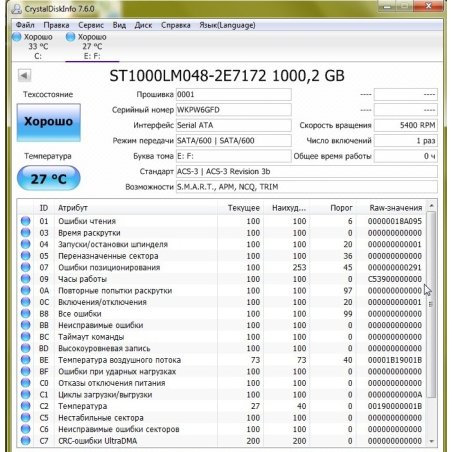Click the Прошивка field showing 0001
452x452 pixels.
pos(234,95)
